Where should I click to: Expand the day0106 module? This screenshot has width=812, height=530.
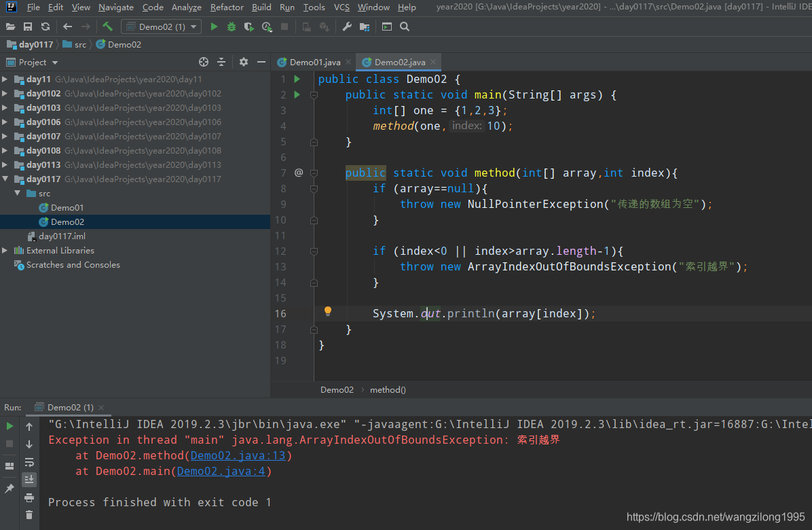[5, 122]
